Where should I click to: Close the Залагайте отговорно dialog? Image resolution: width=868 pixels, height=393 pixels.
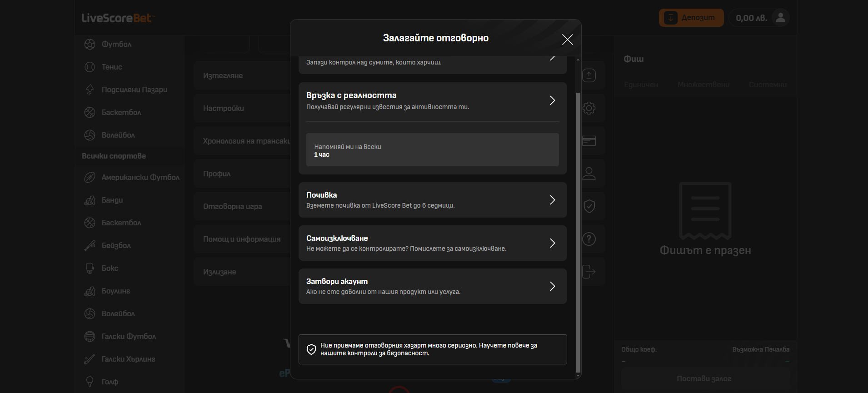coord(567,40)
